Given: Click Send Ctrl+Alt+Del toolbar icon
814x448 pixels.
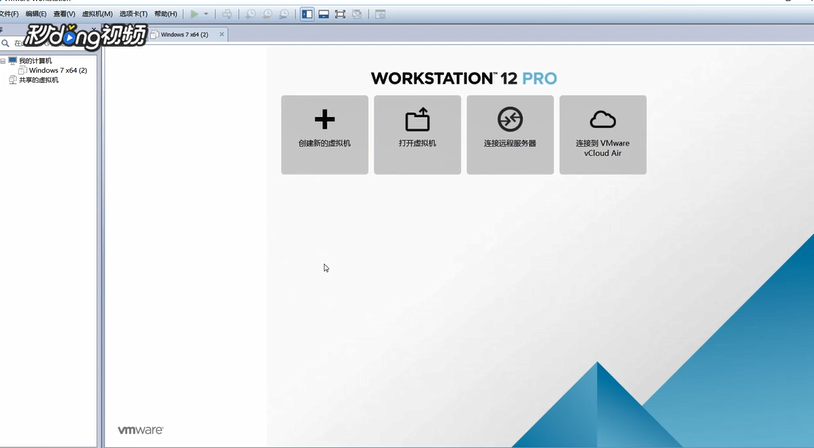Looking at the screenshot, I should 227,14.
